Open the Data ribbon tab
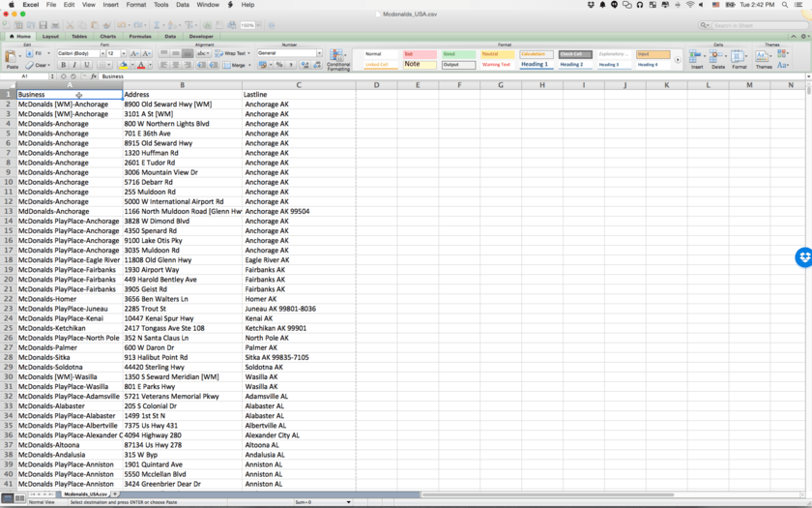 coord(170,37)
